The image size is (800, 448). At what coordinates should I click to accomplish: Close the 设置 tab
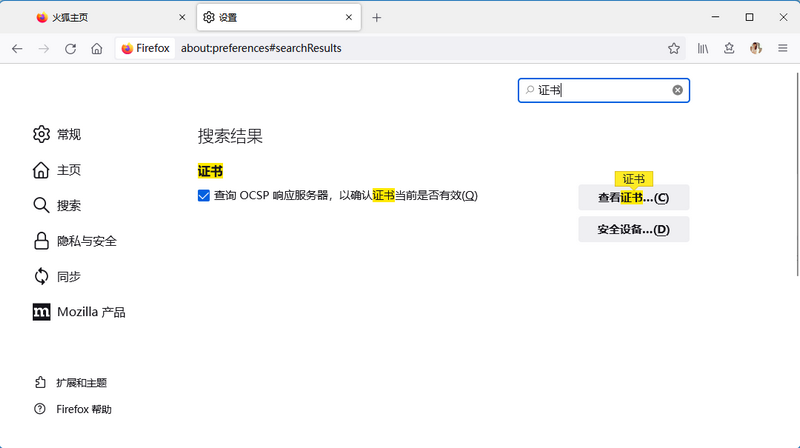[x=348, y=17]
